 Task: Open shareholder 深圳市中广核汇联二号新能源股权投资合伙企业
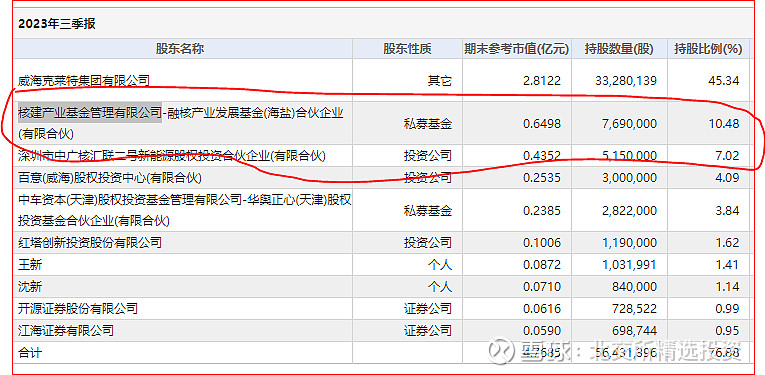pyautogui.click(x=171, y=156)
